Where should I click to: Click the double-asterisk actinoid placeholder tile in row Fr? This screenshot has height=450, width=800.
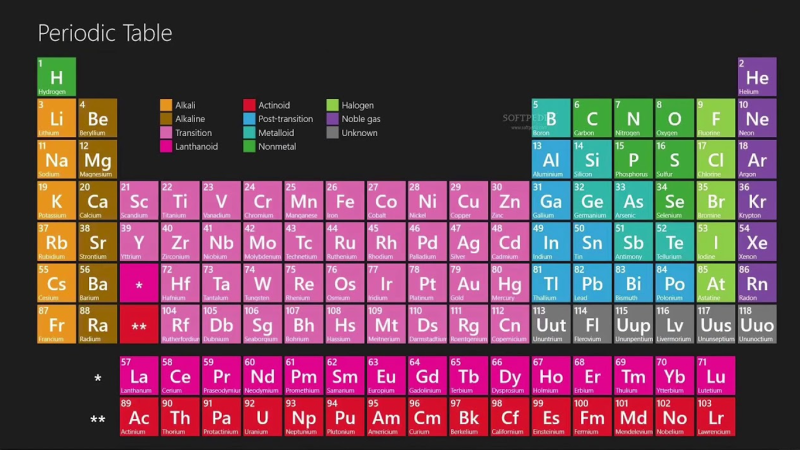click(139, 324)
